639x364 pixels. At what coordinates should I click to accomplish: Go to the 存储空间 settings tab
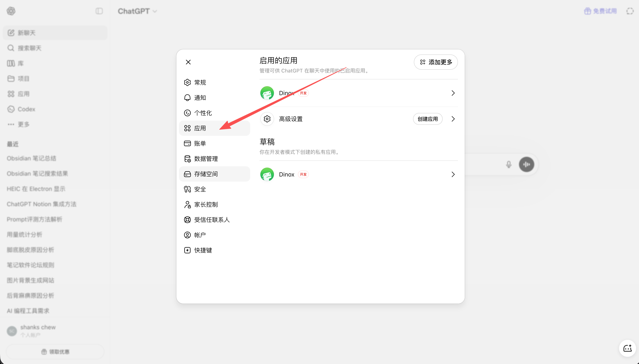coord(214,174)
